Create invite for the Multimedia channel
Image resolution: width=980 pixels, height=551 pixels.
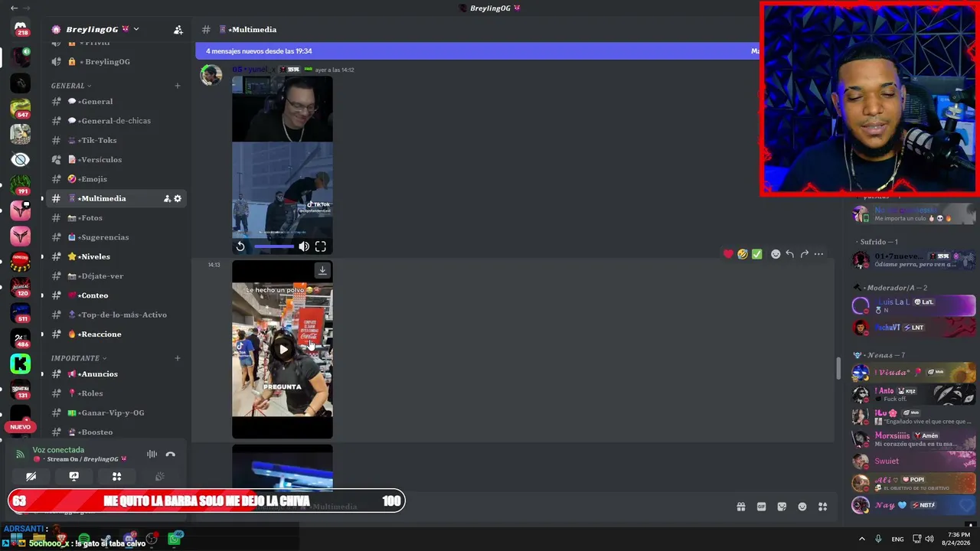(x=167, y=199)
